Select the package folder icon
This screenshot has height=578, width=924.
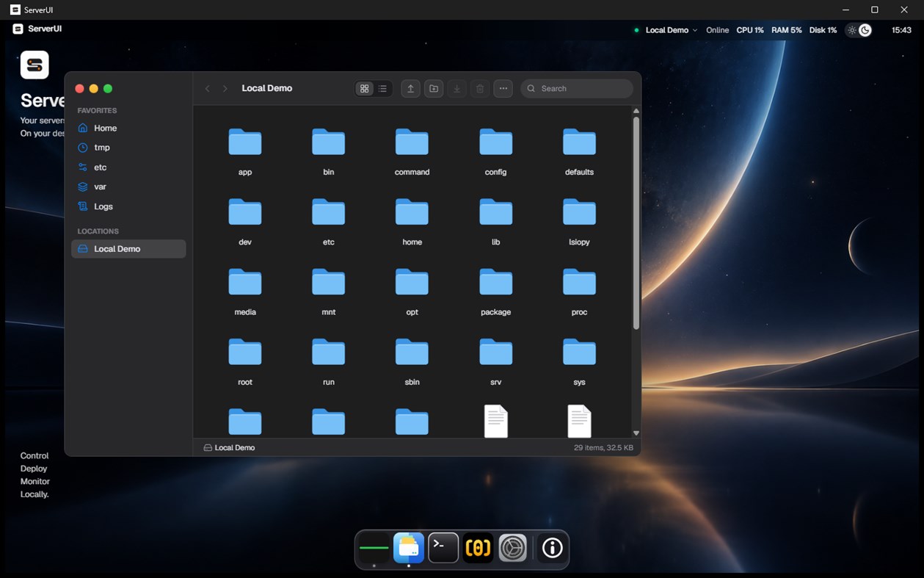pyautogui.click(x=496, y=282)
